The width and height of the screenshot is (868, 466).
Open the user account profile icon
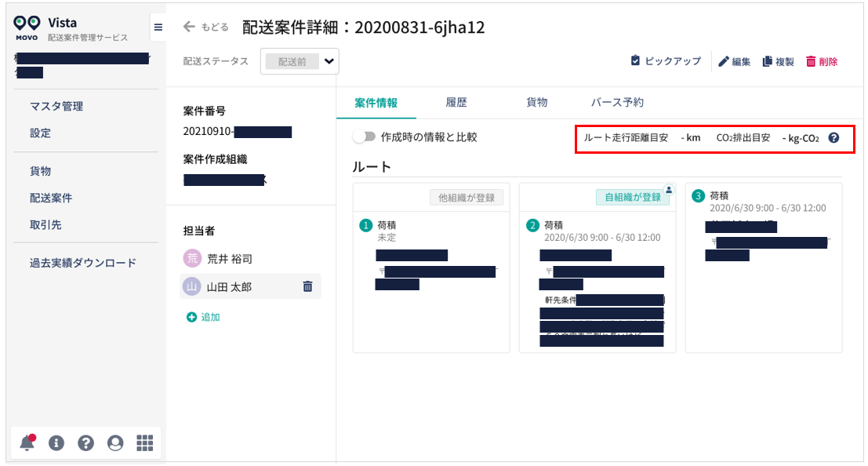pyautogui.click(x=114, y=442)
